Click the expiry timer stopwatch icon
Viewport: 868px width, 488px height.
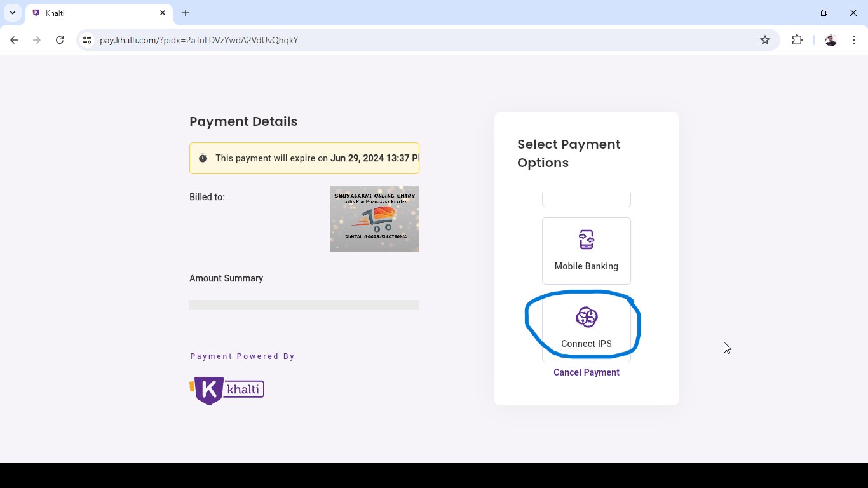tap(203, 158)
